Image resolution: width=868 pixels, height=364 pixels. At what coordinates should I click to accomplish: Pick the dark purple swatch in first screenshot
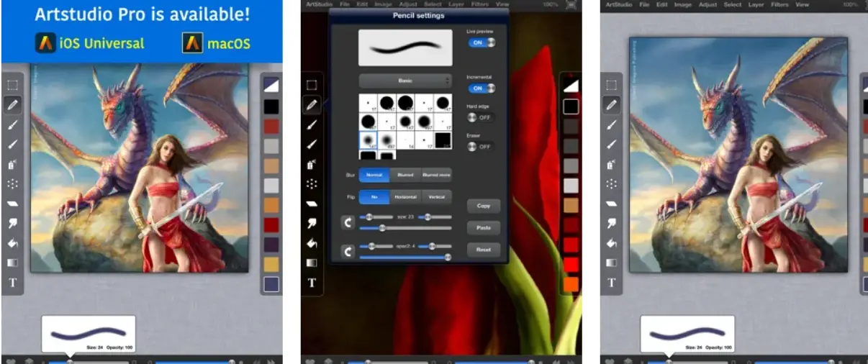pos(271,245)
